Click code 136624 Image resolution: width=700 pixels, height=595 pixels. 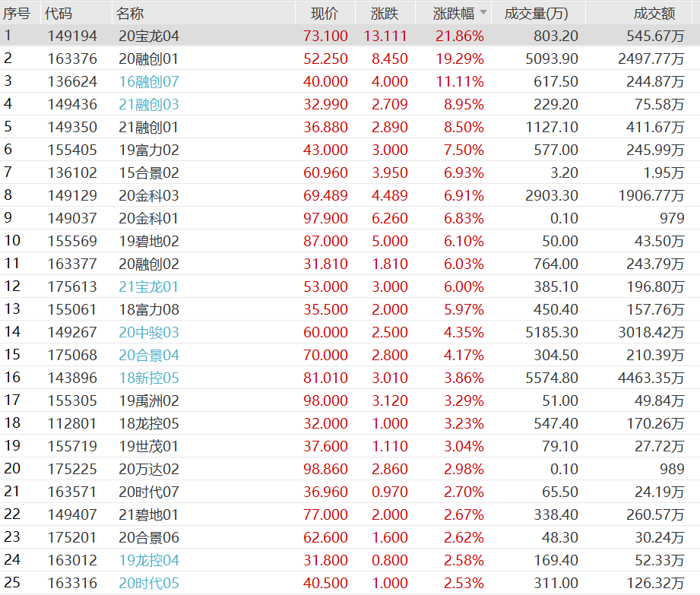(x=72, y=81)
